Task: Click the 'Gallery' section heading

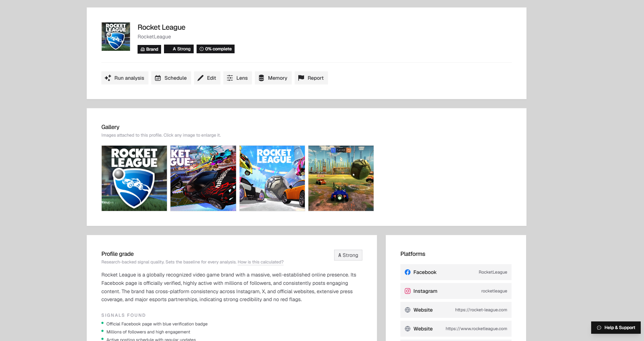Action: 110,127
